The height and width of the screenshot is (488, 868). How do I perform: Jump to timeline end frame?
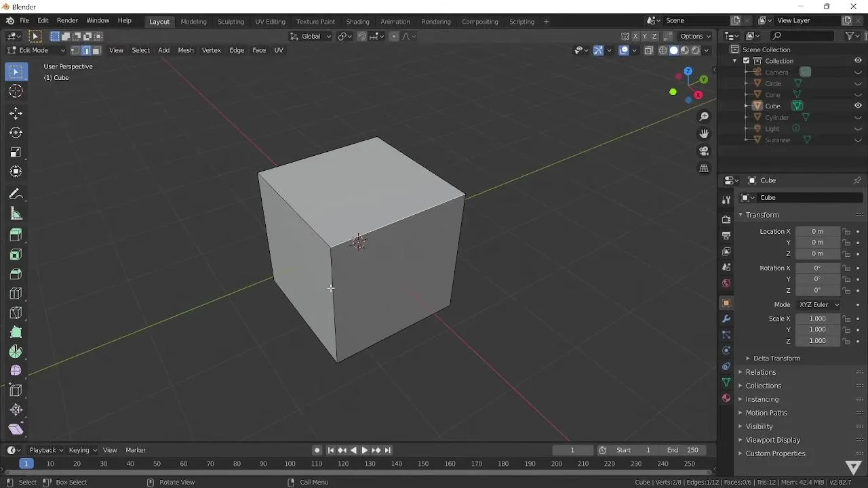pyautogui.click(x=388, y=450)
